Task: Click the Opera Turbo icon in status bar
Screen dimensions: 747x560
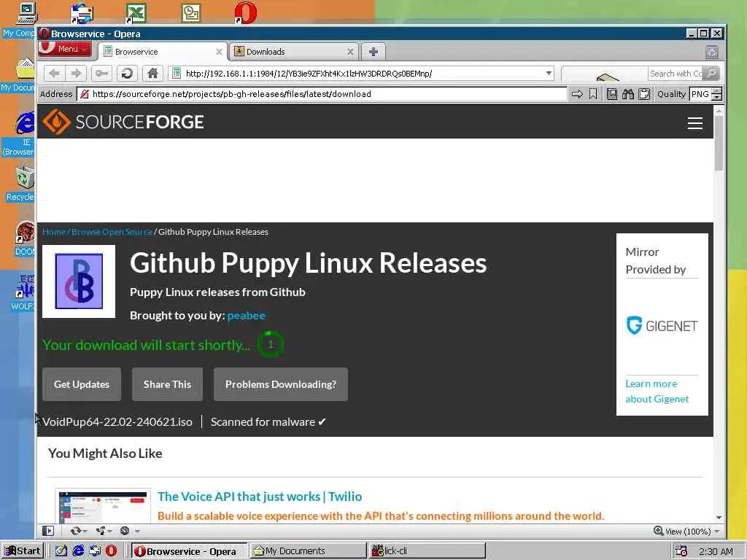Action: (x=125, y=531)
